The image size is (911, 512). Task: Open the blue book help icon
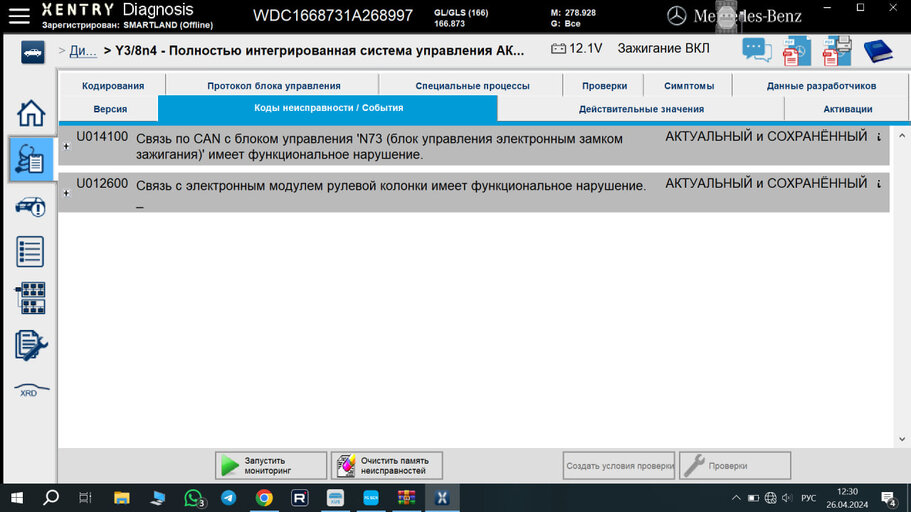[x=878, y=51]
